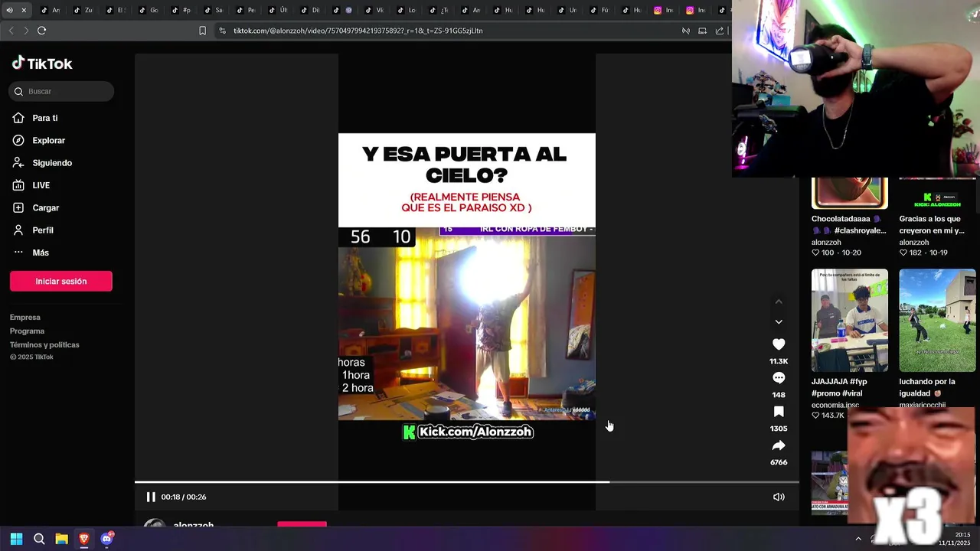Switch to the "#p" tab
Viewport: 980px width, 551px height.
[x=181, y=10]
